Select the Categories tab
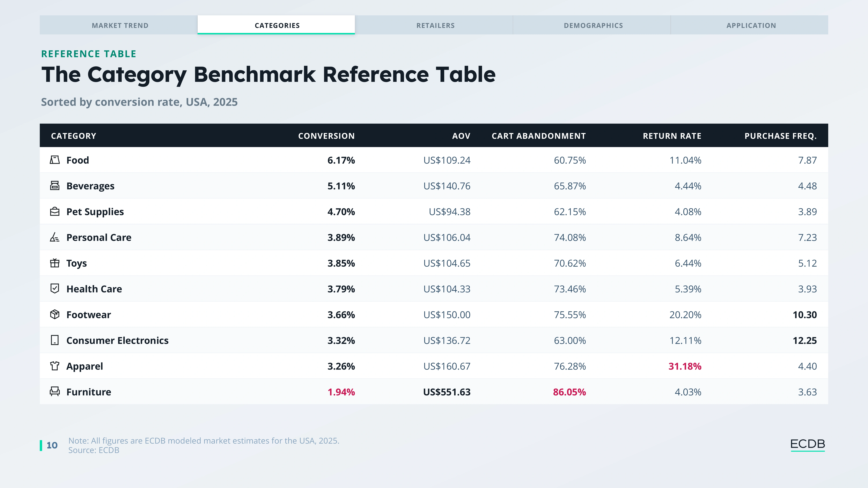Viewport: 868px width, 488px height. 276,25
